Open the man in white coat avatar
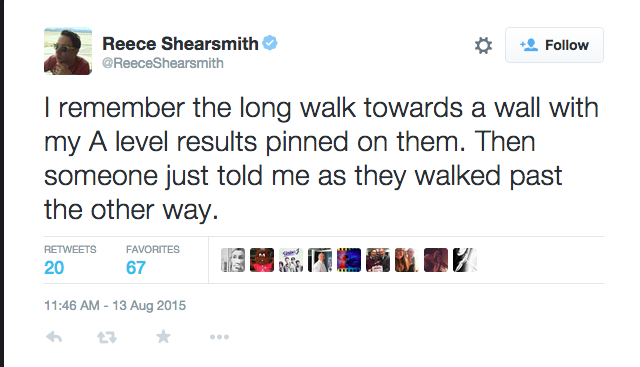640x367 pixels. tap(320, 260)
